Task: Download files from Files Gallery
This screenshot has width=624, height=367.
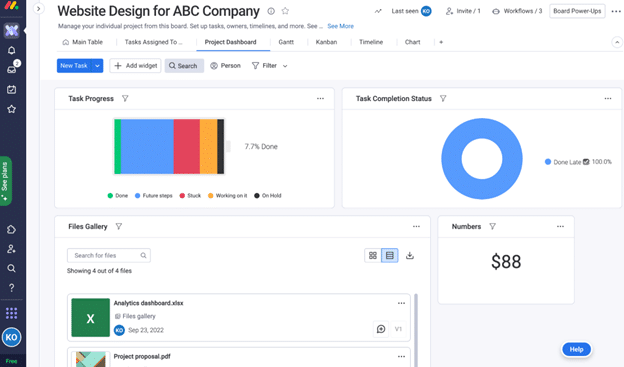Action: (410, 256)
